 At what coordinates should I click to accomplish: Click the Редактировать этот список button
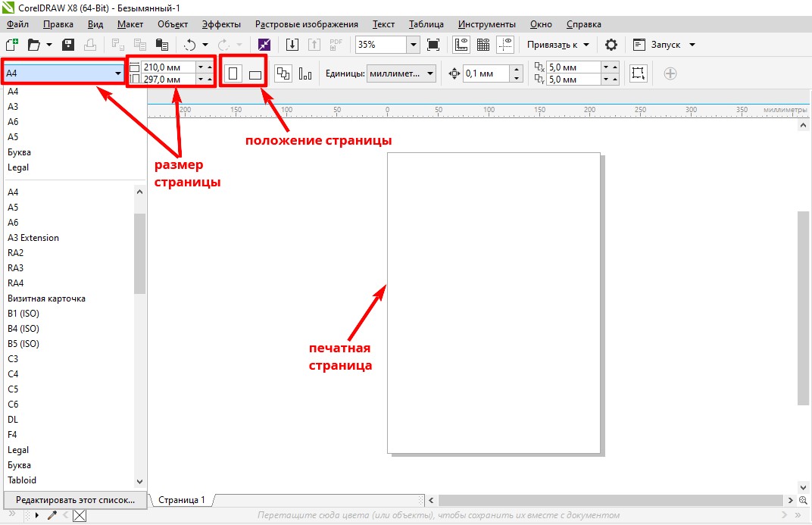pos(76,500)
